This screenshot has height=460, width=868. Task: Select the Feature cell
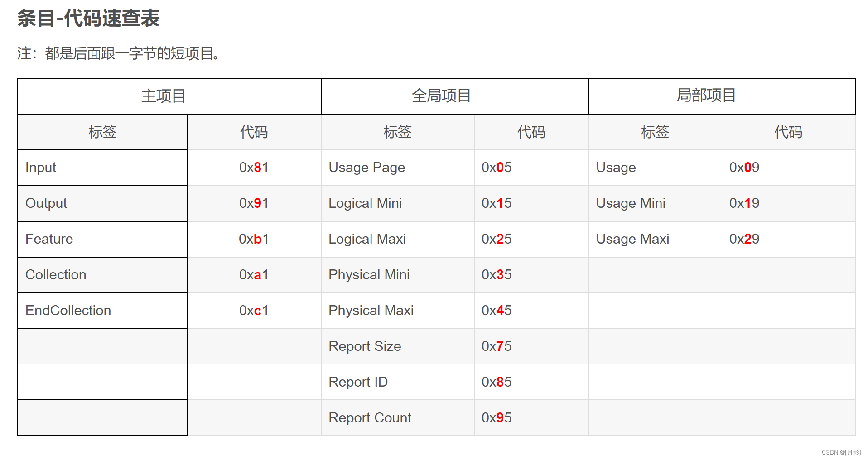coord(102,239)
